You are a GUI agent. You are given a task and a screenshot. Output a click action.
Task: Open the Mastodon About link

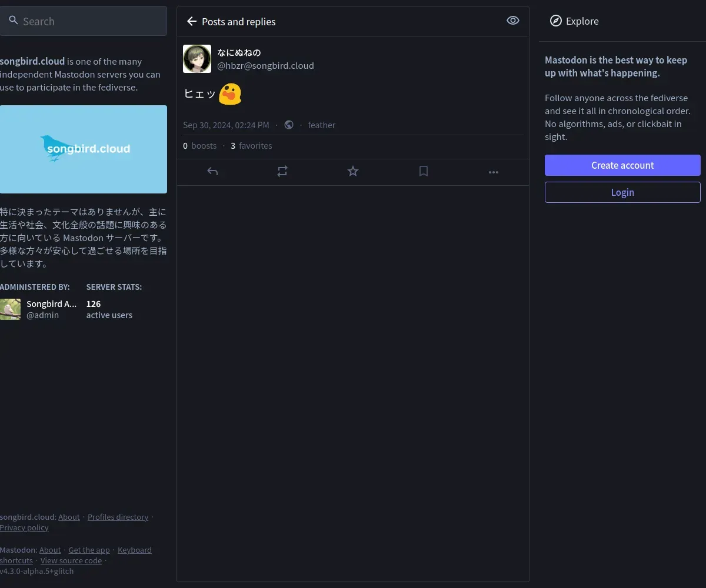[x=50, y=550]
